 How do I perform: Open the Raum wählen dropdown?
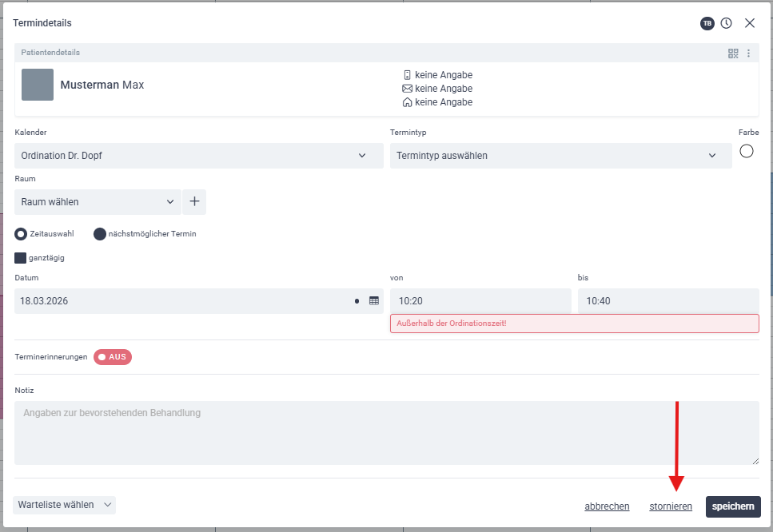98,202
